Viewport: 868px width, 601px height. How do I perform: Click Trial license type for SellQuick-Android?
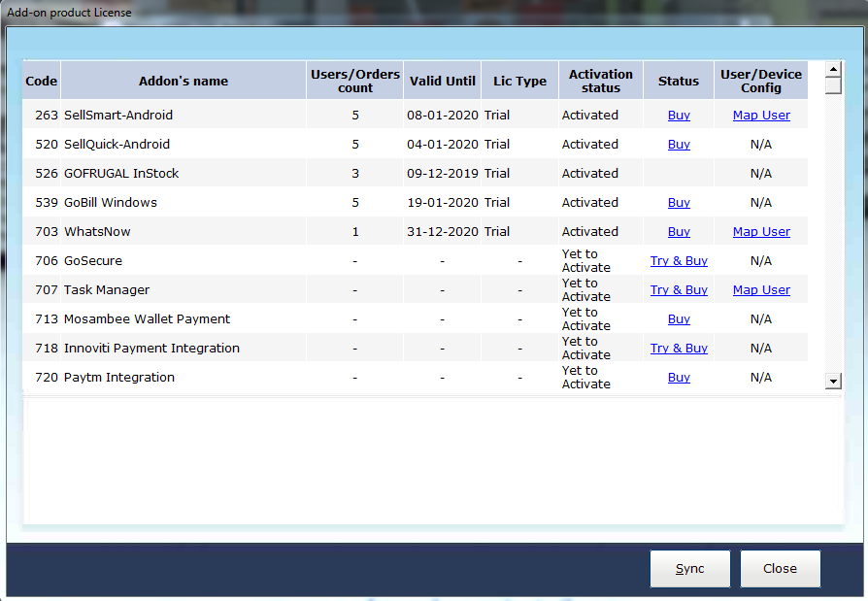tap(497, 145)
